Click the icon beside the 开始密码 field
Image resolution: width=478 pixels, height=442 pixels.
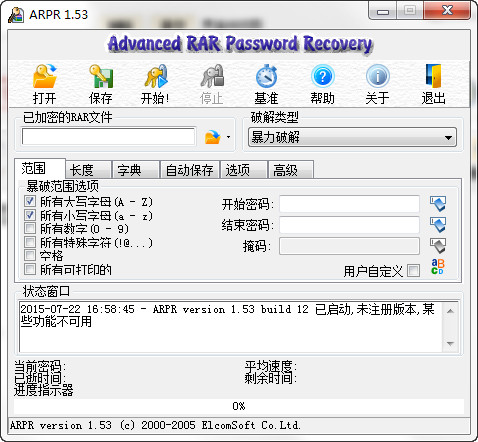point(438,204)
